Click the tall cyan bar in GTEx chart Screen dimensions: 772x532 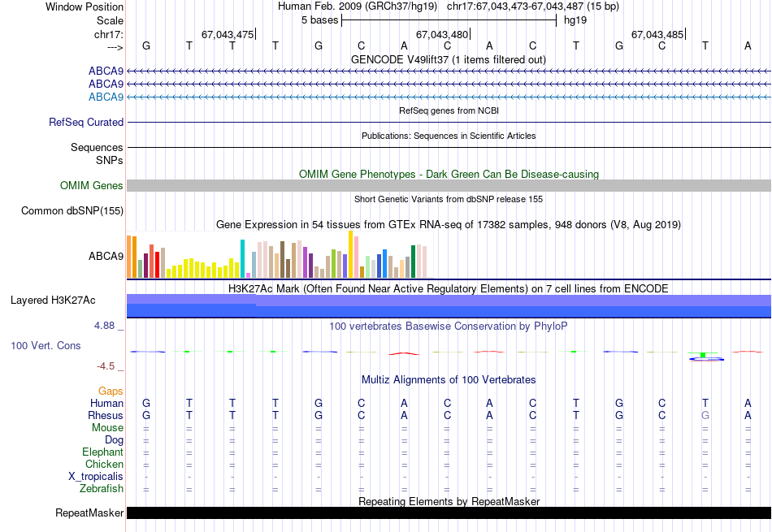(x=242, y=259)
